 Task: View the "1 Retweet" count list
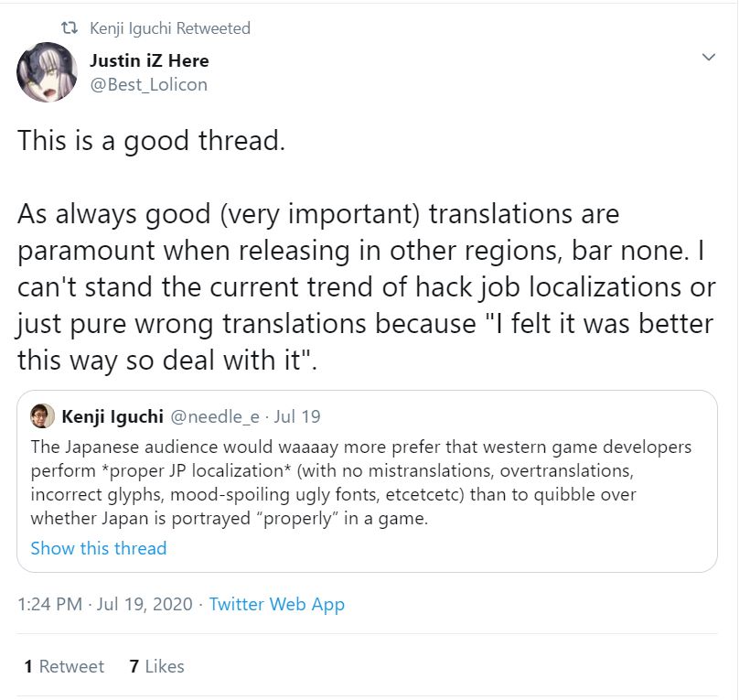64,666
